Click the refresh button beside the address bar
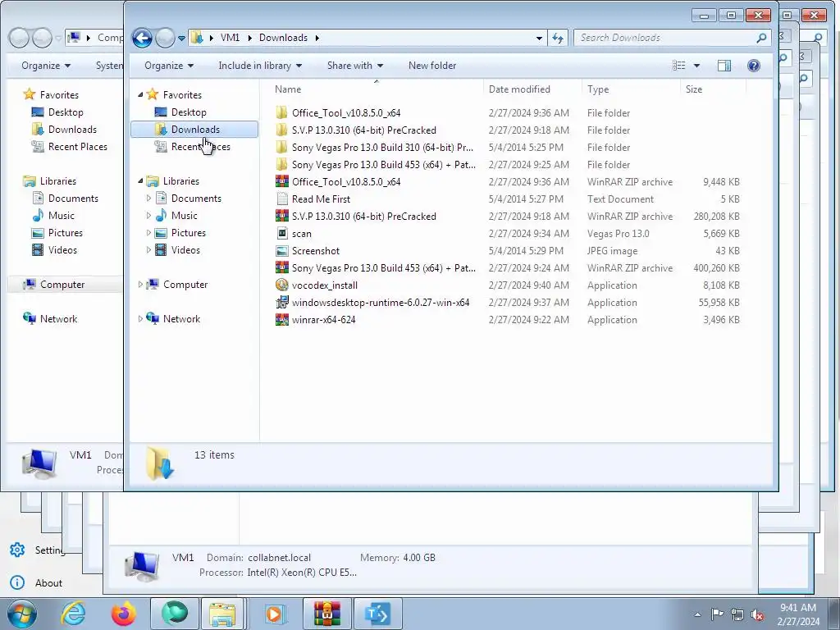The height and width of the screenshot is (630, 840). pyautogui.click(x=558, y=38)
